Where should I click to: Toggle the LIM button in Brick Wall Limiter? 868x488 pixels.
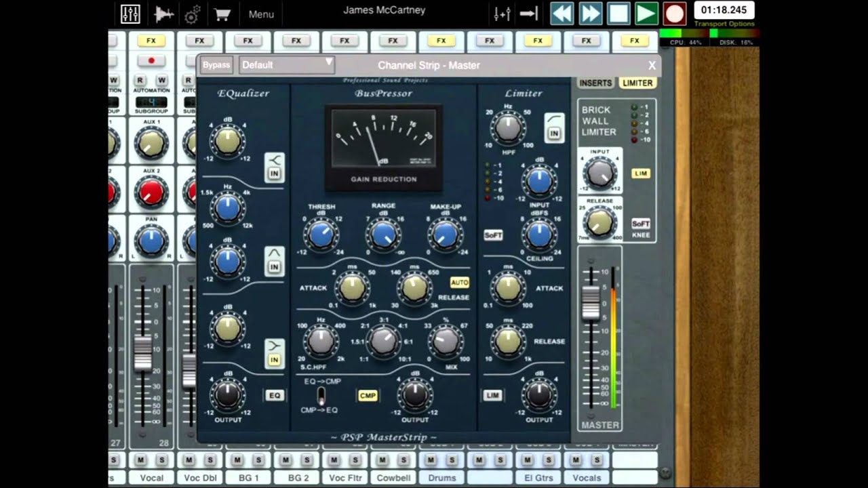pos(641,174)
